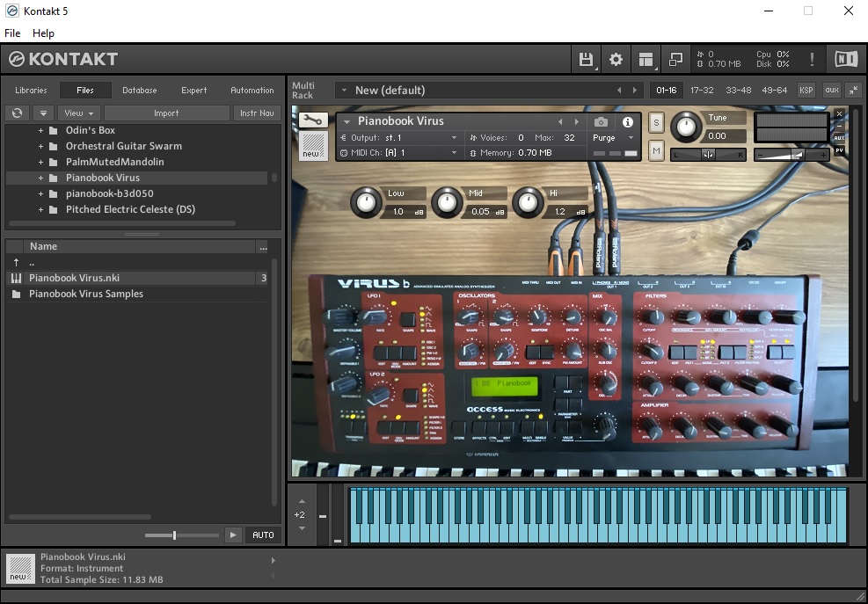Go up one folder via the up arrow
Screen dimensions: 868x604
pos(16,262)
